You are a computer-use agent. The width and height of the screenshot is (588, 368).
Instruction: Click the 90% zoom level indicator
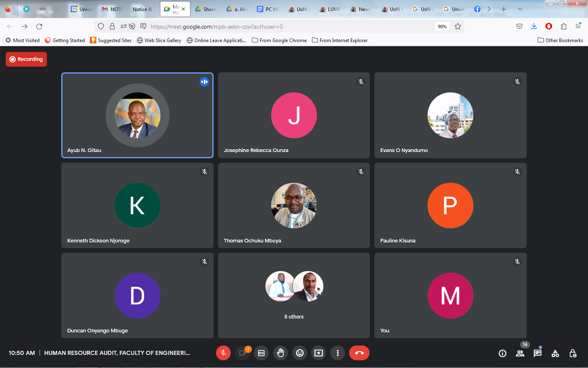442,27
